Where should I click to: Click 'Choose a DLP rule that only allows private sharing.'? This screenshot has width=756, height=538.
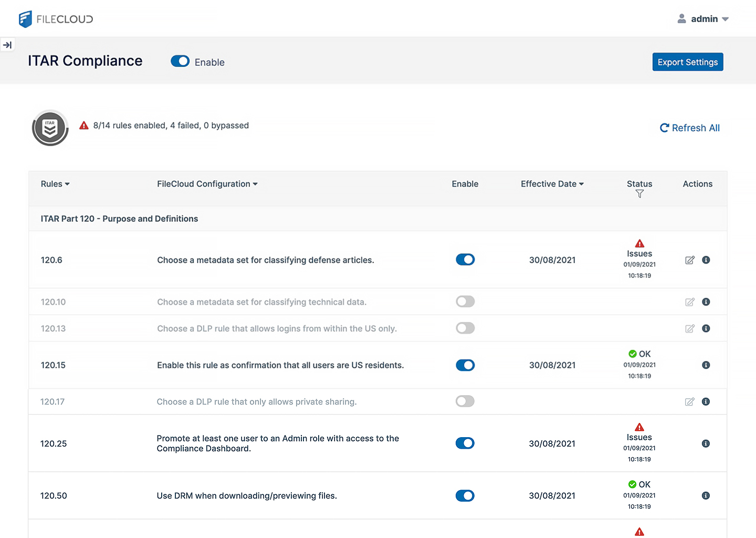pyautogui.click(x=257, y=402)
